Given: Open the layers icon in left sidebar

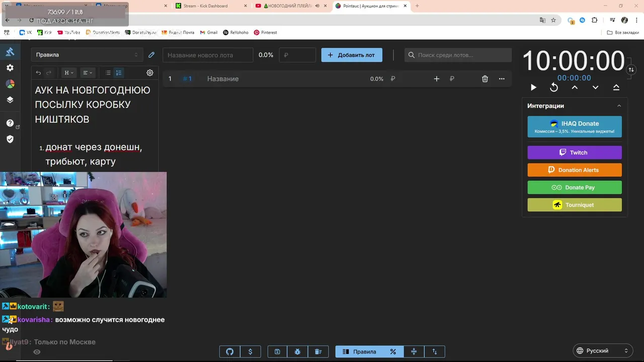Looking at the screenshot, I should click(10, 100).
